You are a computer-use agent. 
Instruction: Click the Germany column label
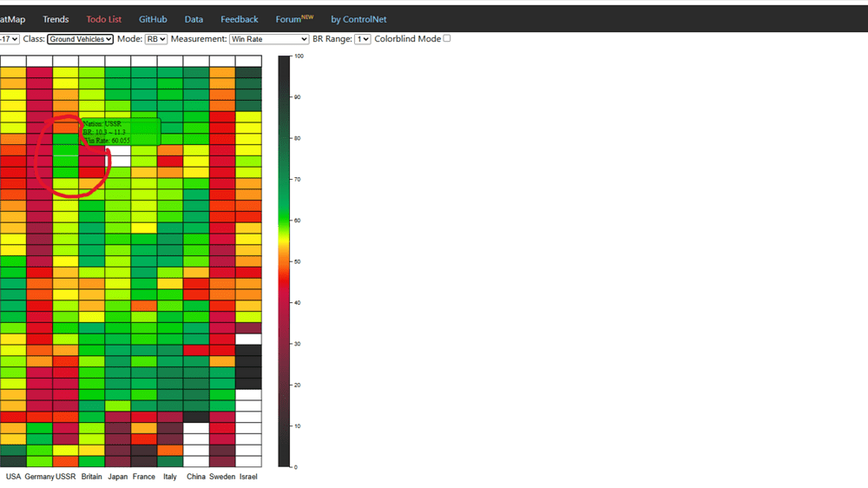[39, 476]
